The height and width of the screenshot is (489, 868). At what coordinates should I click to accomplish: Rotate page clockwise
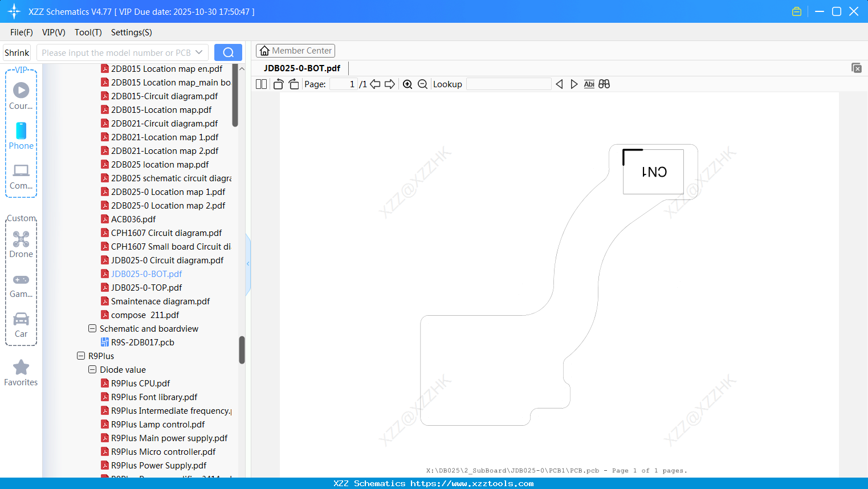(x=294, y=84)
